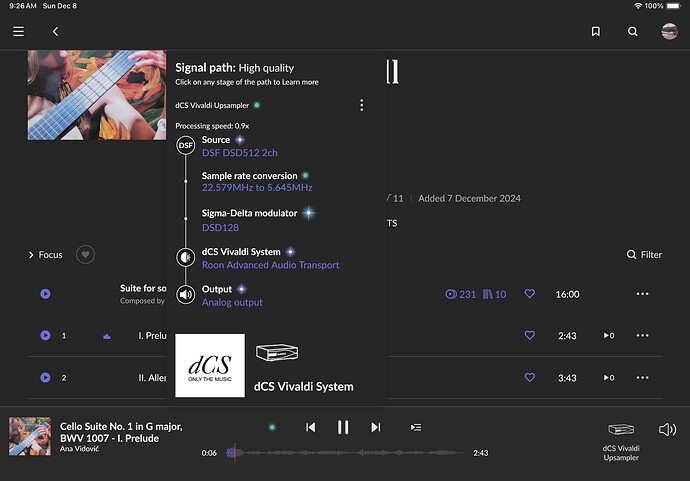The image size is (690, 481).
Task: Click the Sample rate conversion stage
Action: 250,176
